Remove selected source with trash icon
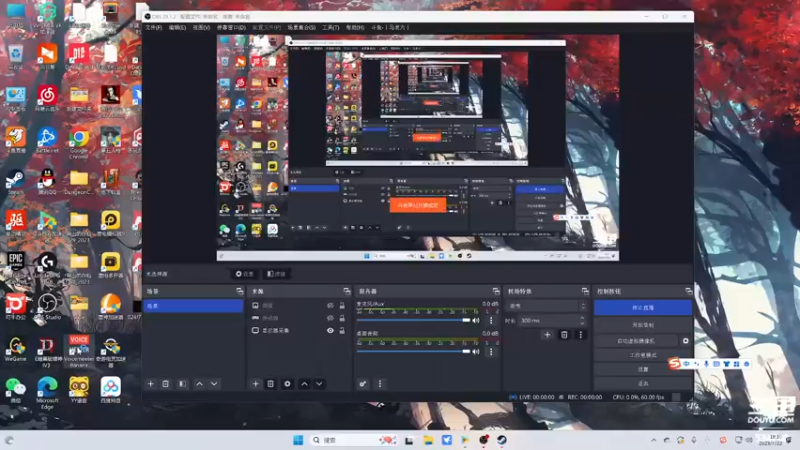The image size is (800, 450). (x=270, y=384)
